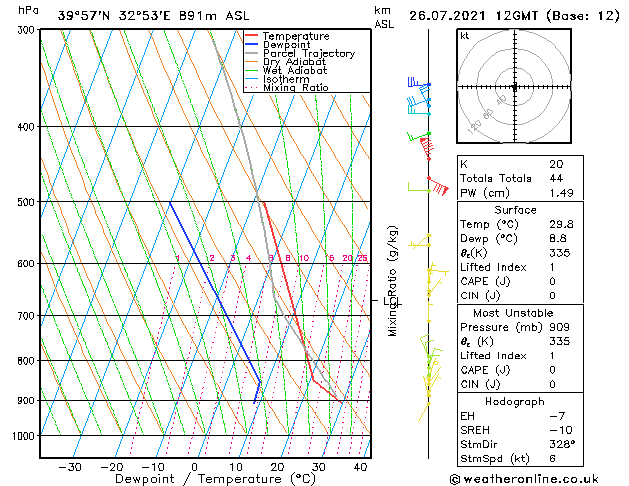Click the green wind barb near 410 hPa

point(419,136)
